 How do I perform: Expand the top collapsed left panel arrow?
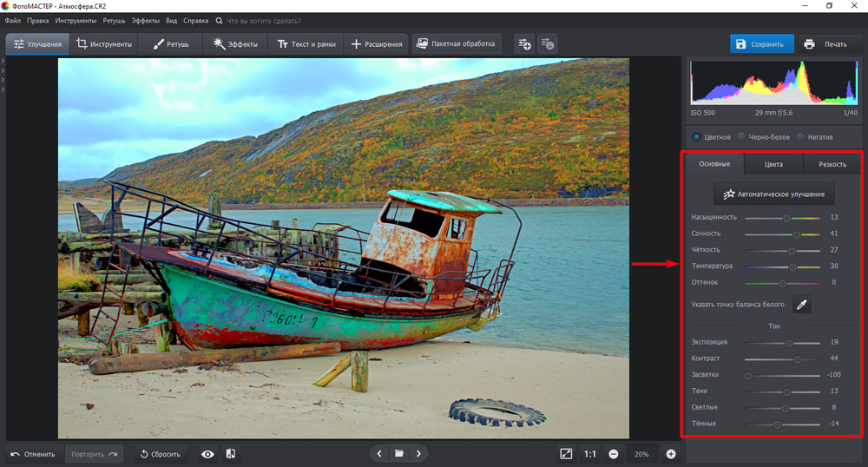click(3, 61)
